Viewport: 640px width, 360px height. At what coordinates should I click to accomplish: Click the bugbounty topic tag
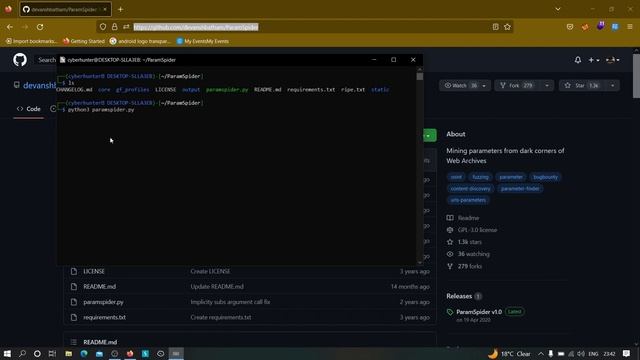pos(545,177)
